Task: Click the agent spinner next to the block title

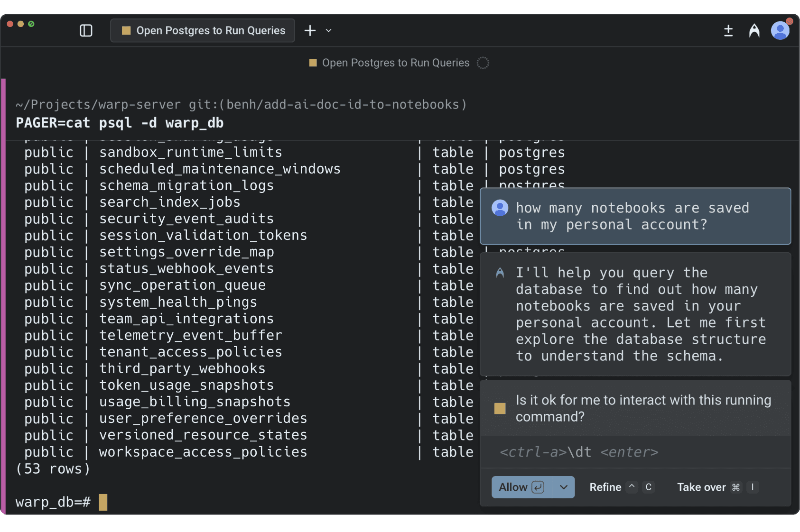Action: click(483, 63)
